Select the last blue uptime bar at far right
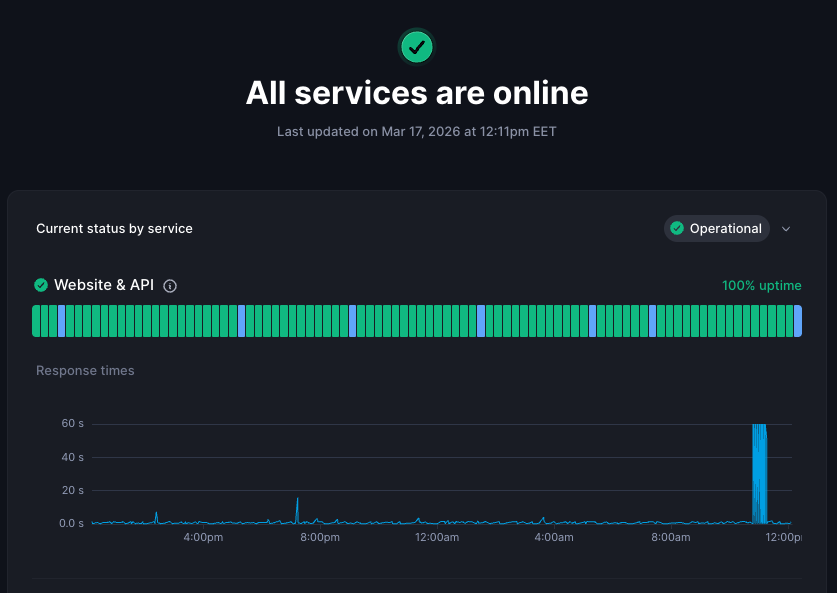Viewport: 837px width, 593px height. [797, 321]
